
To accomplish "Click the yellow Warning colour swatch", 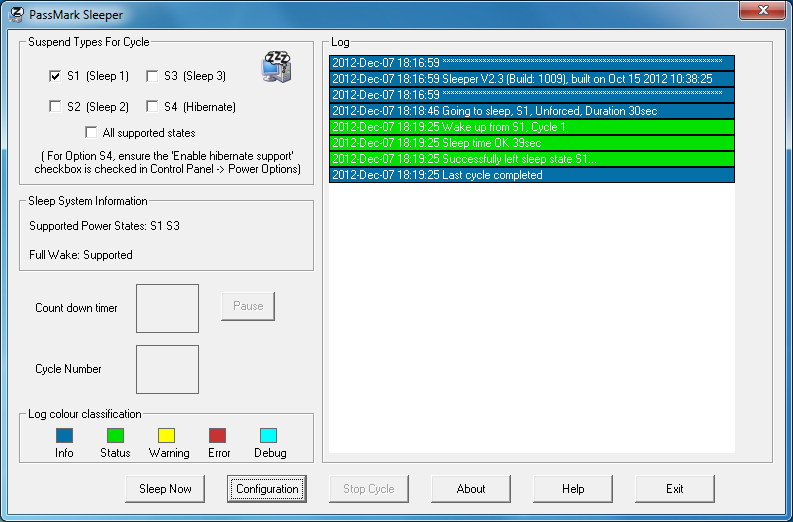I will coord(166,436).
